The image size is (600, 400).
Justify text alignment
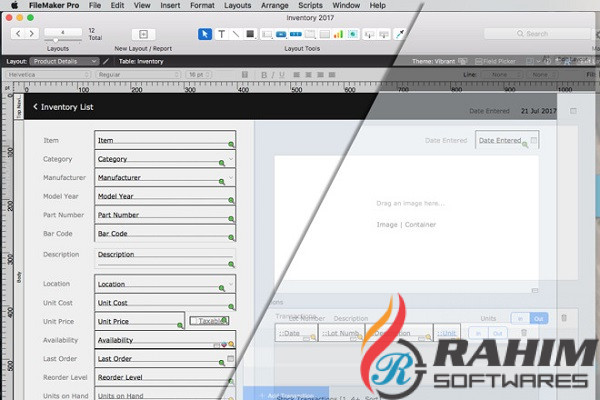click(x=332, y=75)
